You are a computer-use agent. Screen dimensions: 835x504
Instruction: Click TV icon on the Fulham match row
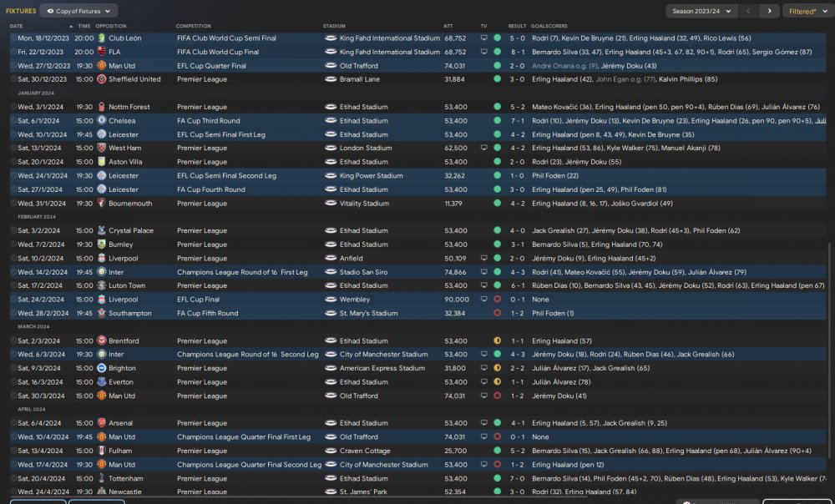coord(483,451)
